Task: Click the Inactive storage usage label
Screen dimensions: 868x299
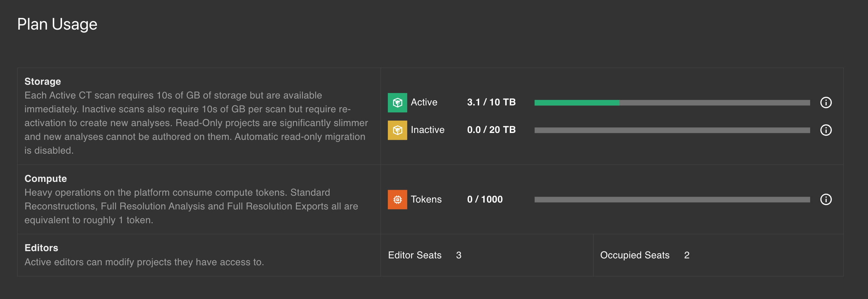Action: [427, 130]
